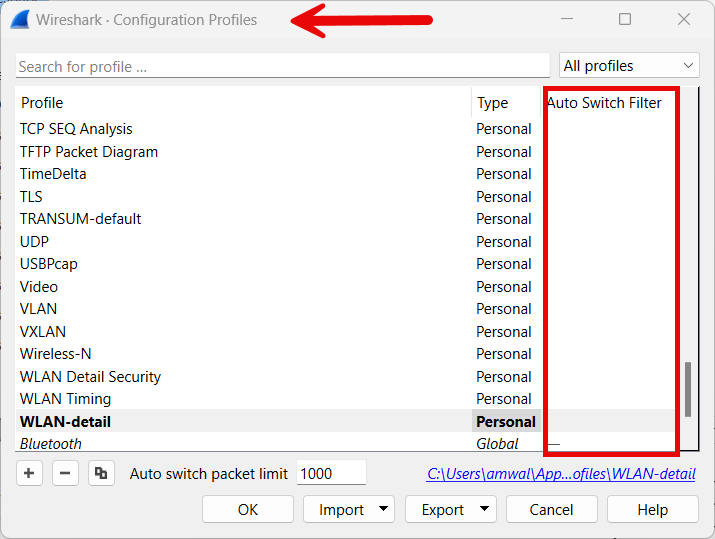This screenshot has height=539, width=715.
Task: Focus the Auto switch packet limit field
Action: [331, 473]
